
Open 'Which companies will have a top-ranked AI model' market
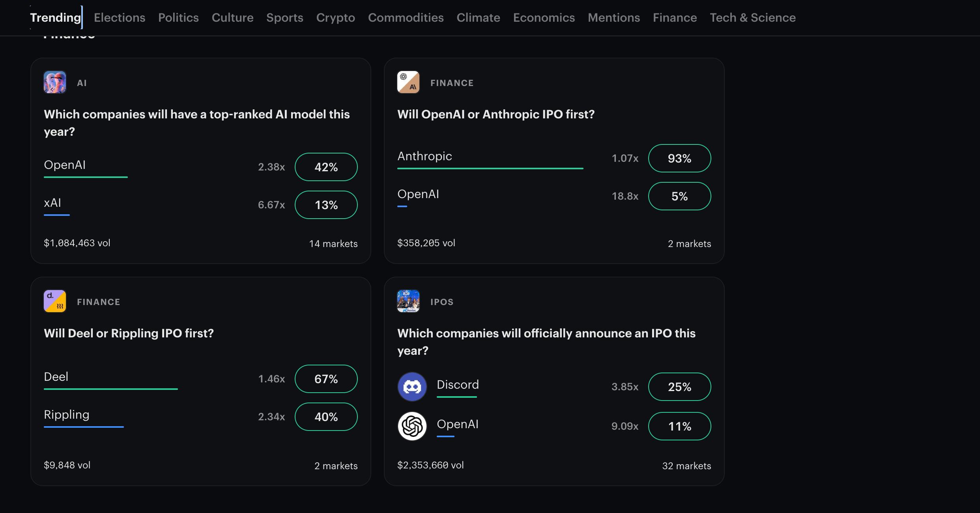tap(197, 123)
